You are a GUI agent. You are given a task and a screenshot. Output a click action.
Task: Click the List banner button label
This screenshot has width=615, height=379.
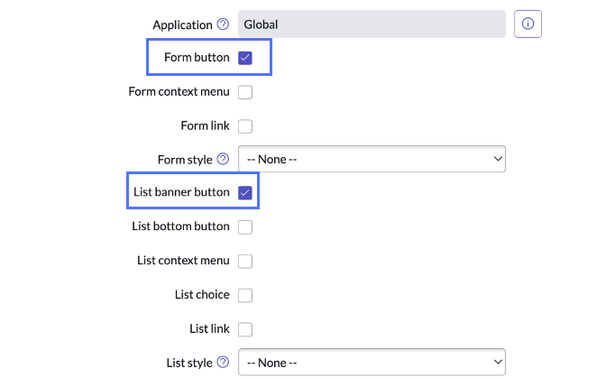[181, 192]
